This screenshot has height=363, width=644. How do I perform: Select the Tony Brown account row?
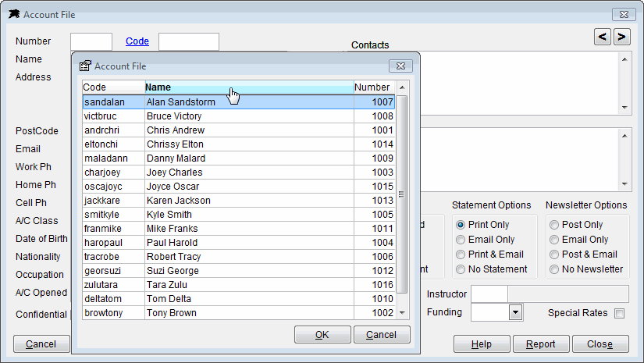(x=238, y=313)
